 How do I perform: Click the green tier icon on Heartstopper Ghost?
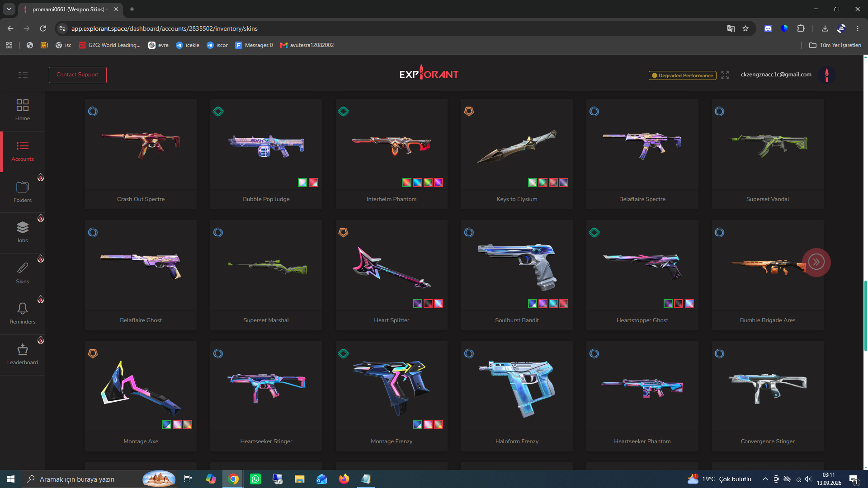click(594, 232)
